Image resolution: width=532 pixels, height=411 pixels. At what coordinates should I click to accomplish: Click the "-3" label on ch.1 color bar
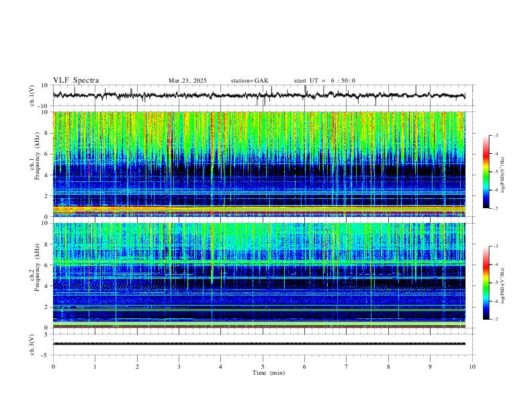pos(496,135)
